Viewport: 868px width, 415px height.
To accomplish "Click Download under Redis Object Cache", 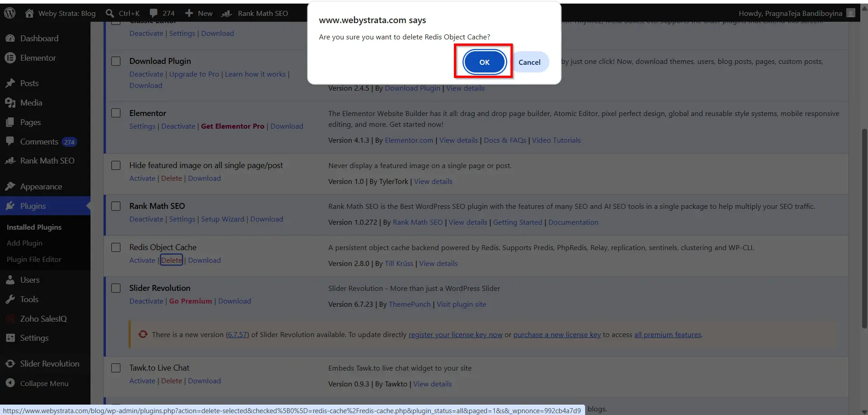I will pos(205,261).
